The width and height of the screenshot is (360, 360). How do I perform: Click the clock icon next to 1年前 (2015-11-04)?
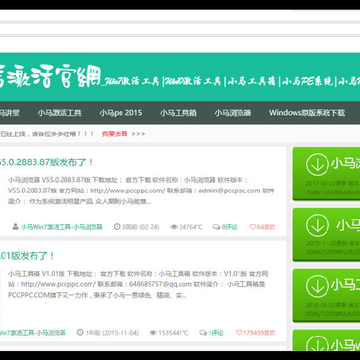click(x=80, y=333)
